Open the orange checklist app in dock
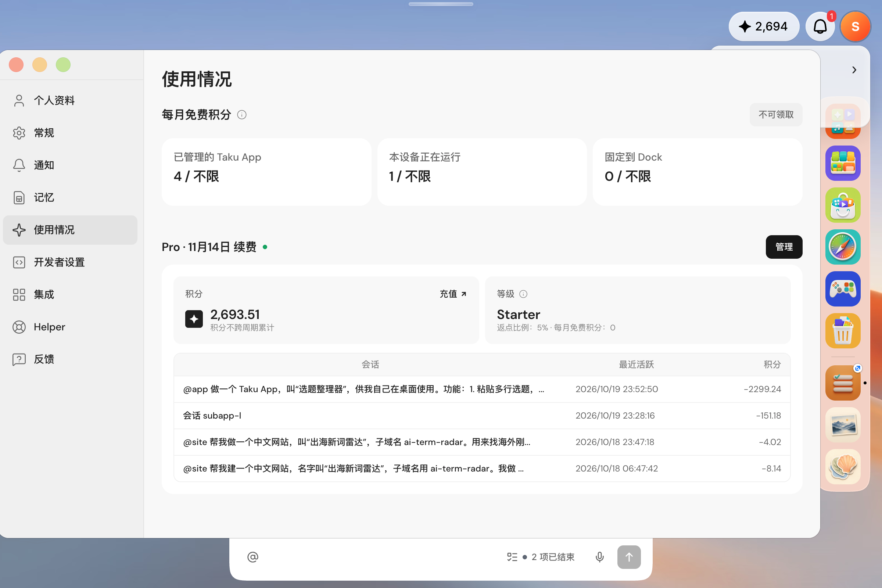882x588 pixels. pos(843,383)
